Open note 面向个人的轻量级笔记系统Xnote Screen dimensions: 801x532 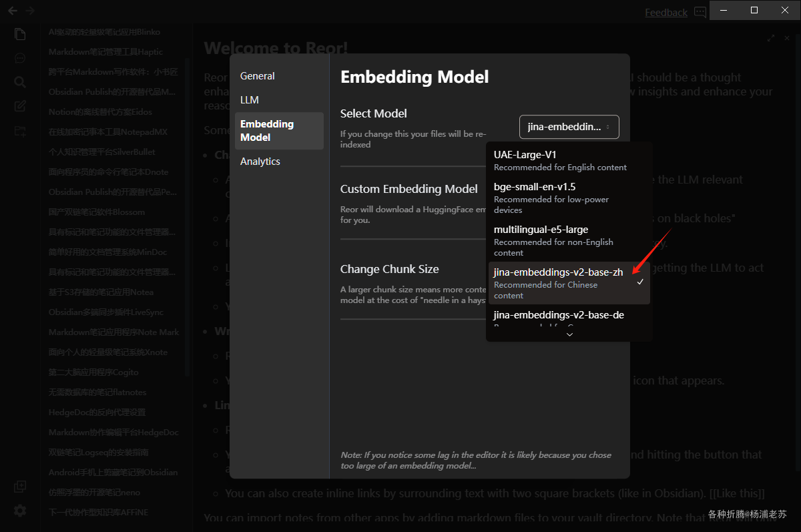[x=108, y=352]
